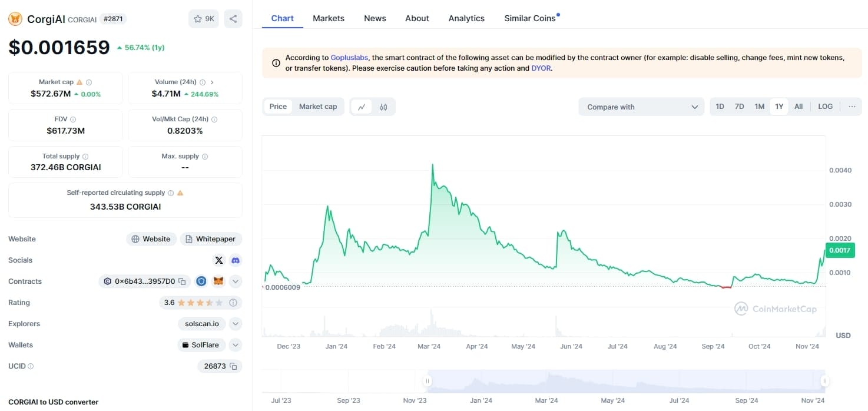
Task: Click the share icon button
Action: (233, 19)
